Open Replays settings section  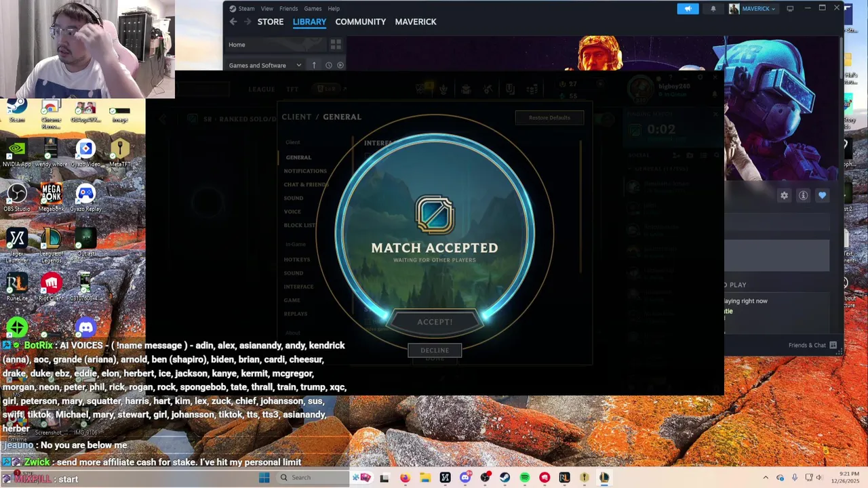coord(296,314)
